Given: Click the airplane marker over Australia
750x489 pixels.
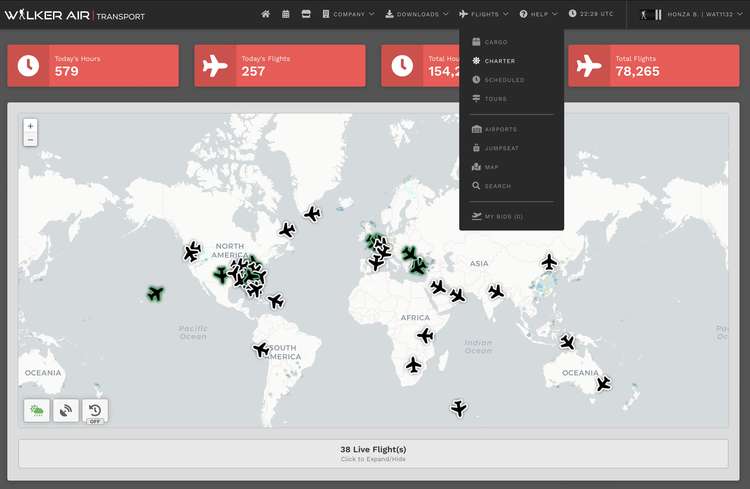Looking at the screenshot, I should 603,383.
